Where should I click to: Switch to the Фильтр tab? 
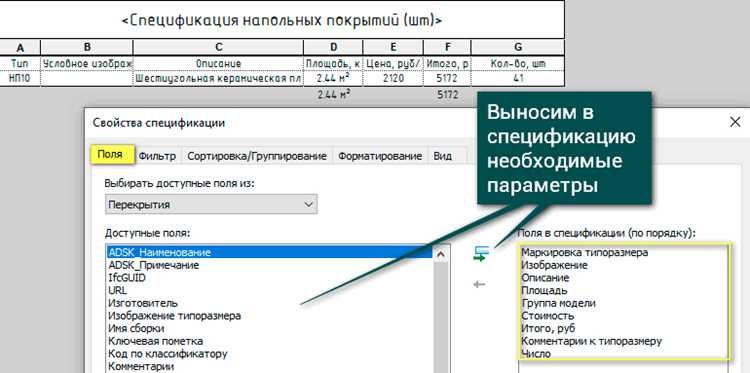tap(157, 156)
